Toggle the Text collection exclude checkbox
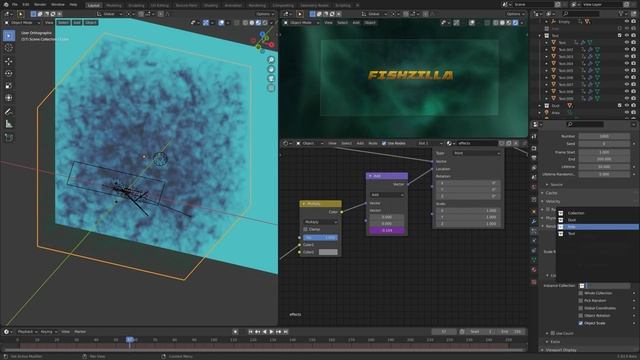640x360 pixels. 620,36
